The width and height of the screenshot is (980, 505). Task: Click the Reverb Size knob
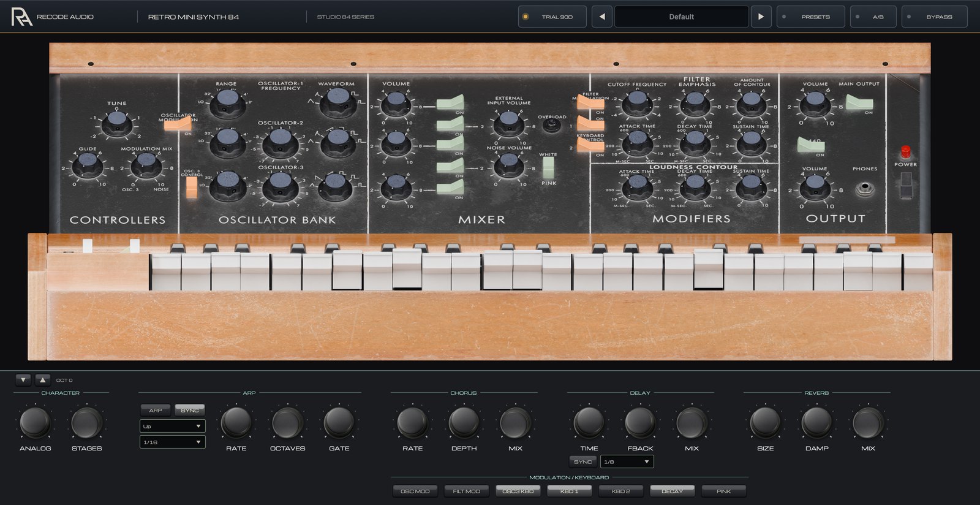(765, 423)
